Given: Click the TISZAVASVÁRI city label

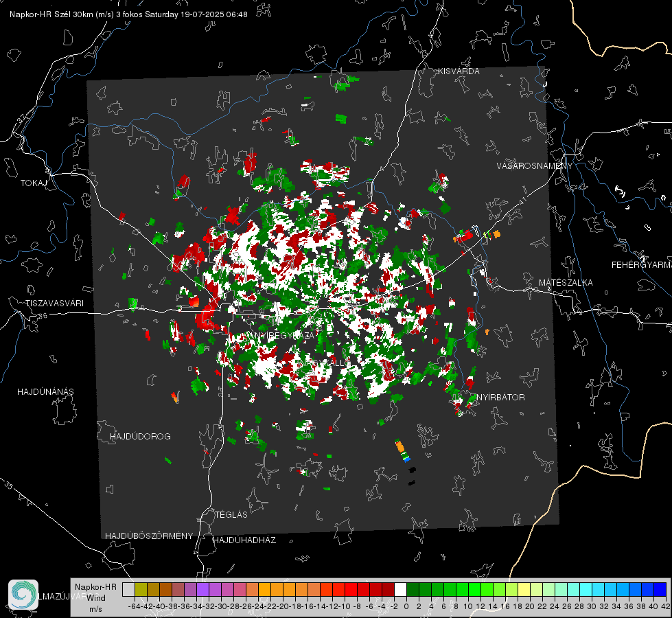Looking at the screenshot, I should tap(54, 304).
